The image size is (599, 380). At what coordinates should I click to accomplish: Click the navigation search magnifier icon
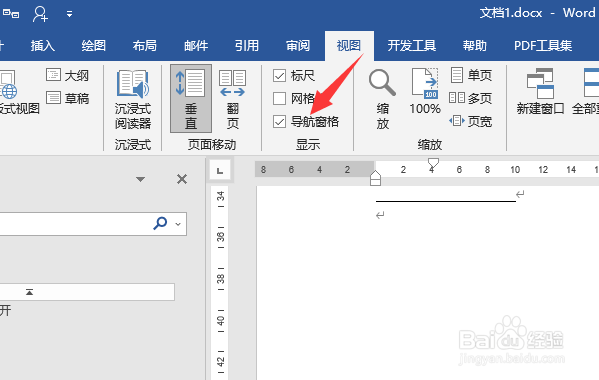[160, 223]
